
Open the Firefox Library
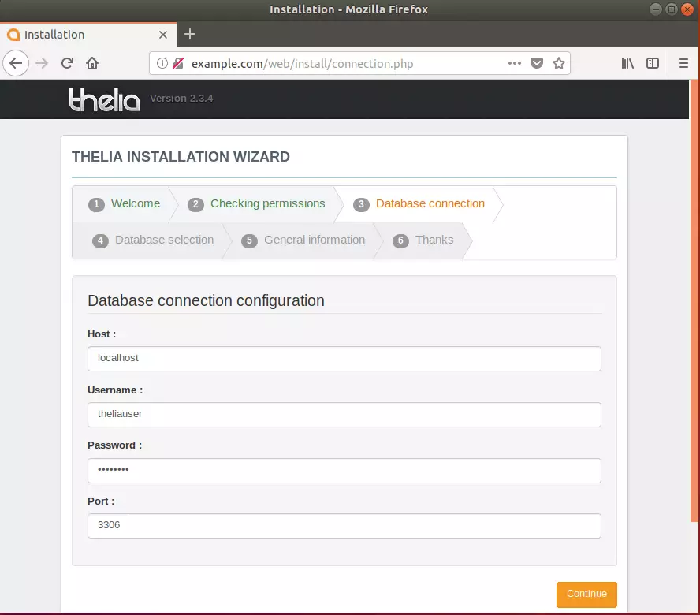[x=627, y=63]
